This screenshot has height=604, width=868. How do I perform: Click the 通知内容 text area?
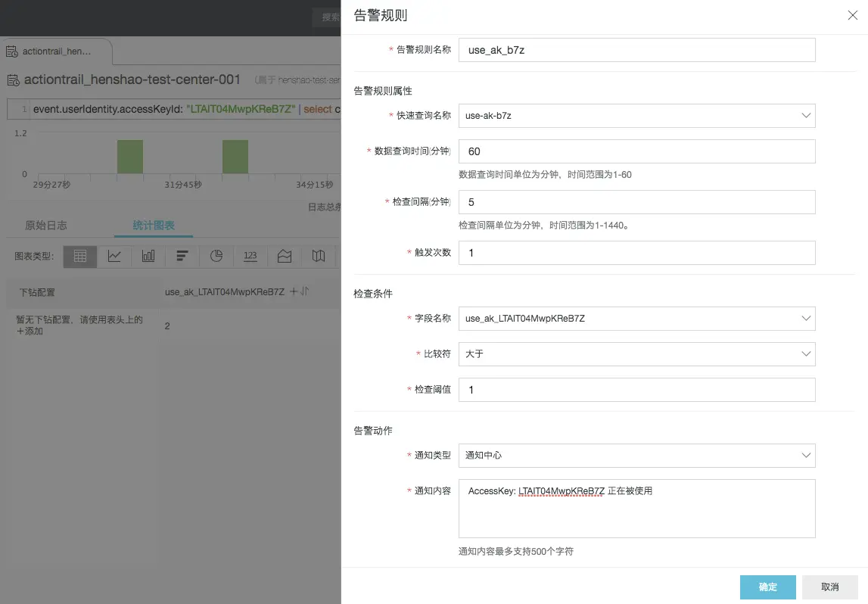pyautogui.click(x=636, y=508)
